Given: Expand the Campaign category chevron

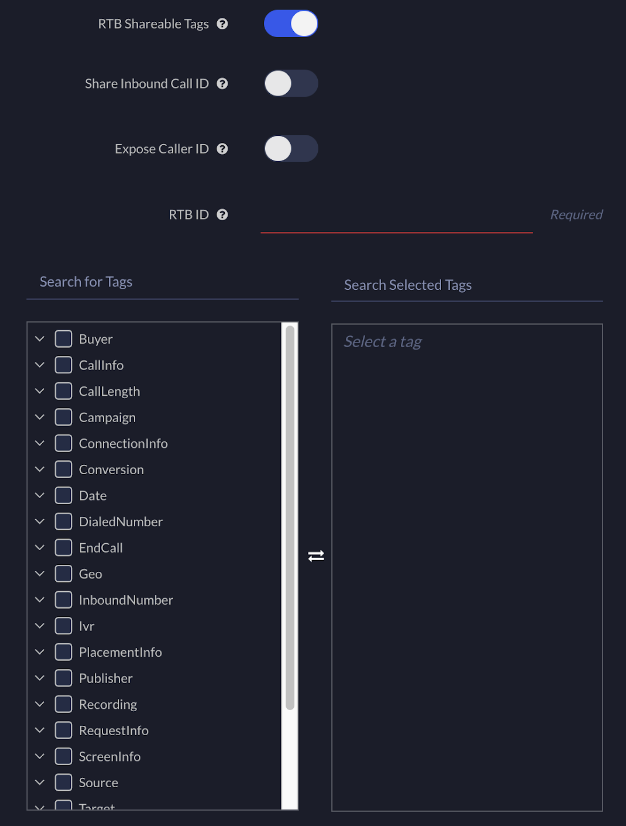Looking at the screenshot, I should click(x=38, y=417).
